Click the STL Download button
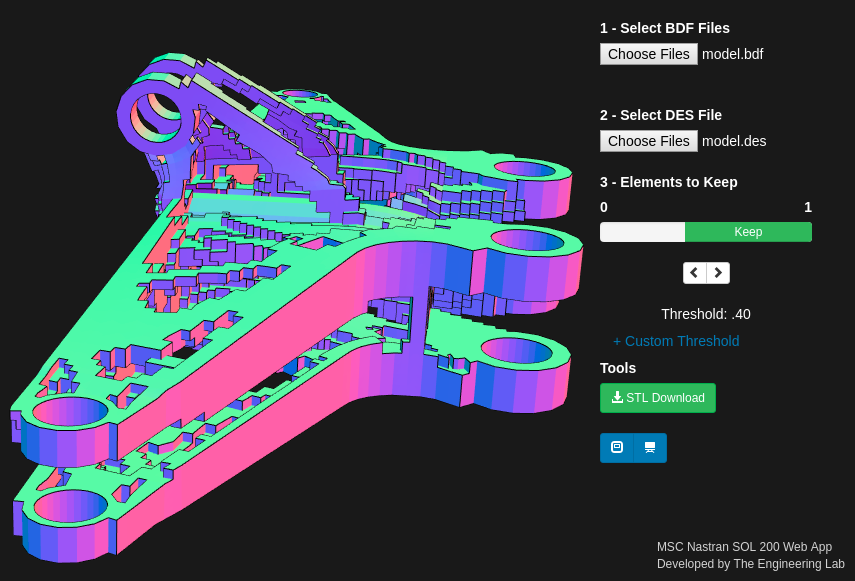The image size is (855, 581). 658,398
